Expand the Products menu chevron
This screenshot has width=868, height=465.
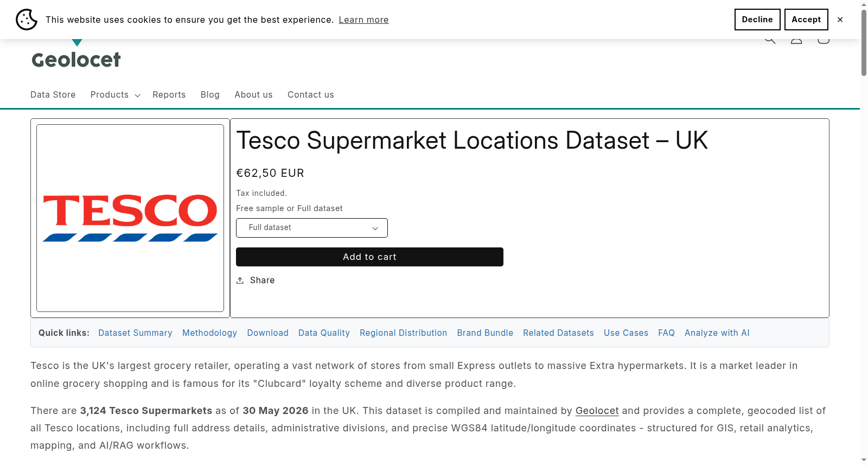point(138,95)
